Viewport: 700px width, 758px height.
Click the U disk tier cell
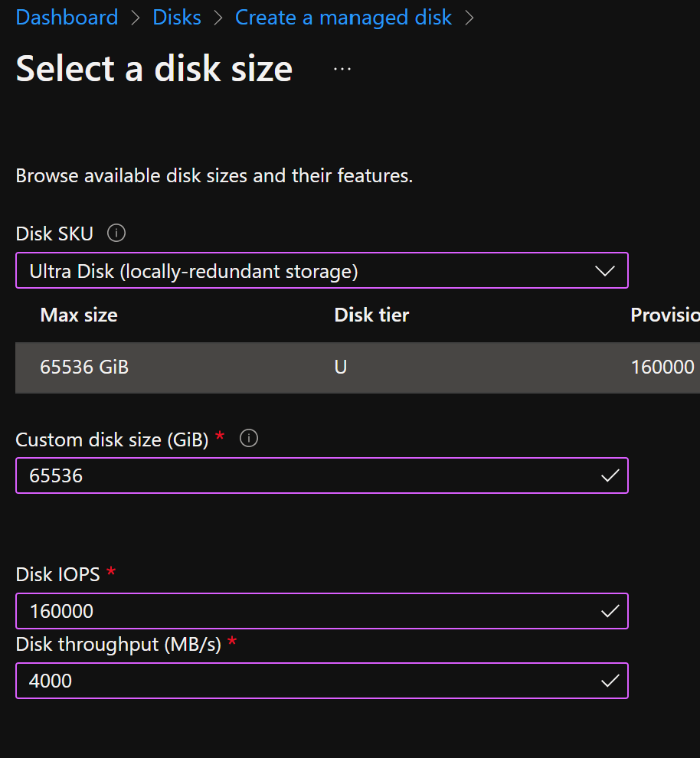pyautogui.click(x=341, y=368)
